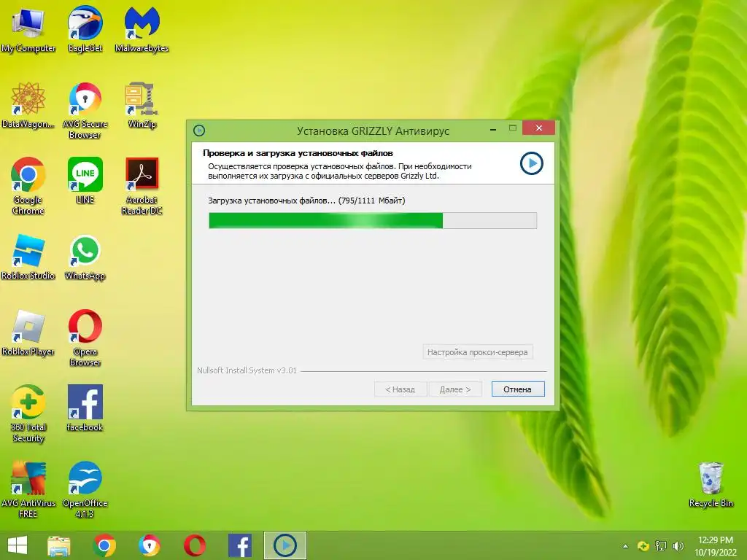Click the Далее > button
Screen dimensions: 747x560
pyautogui.click(x=455, y=389)
